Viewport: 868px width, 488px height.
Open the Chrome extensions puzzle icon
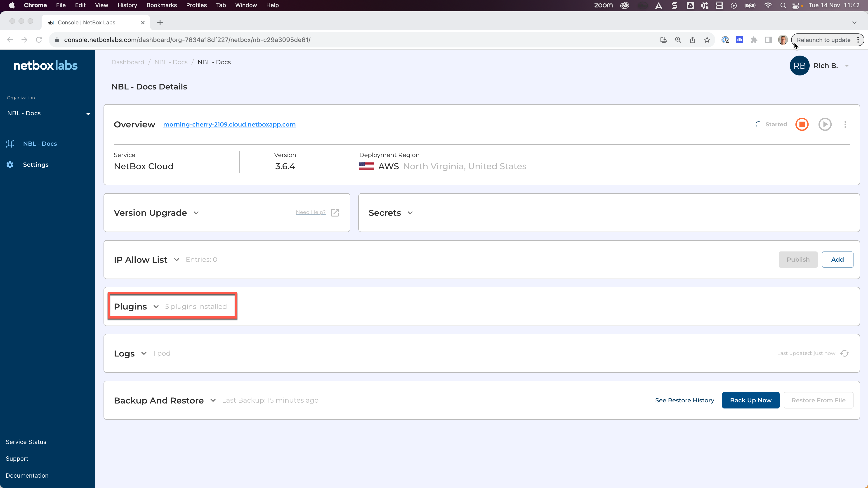[x=754, y=40]
